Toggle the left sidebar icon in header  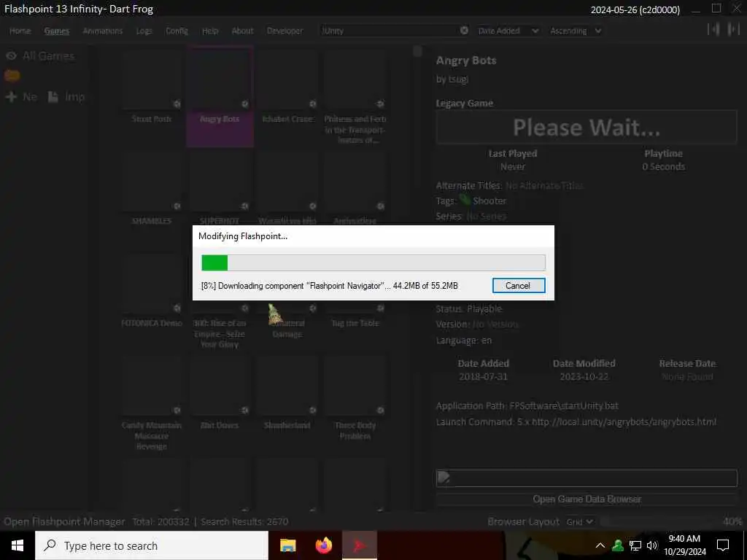point(713,29)
